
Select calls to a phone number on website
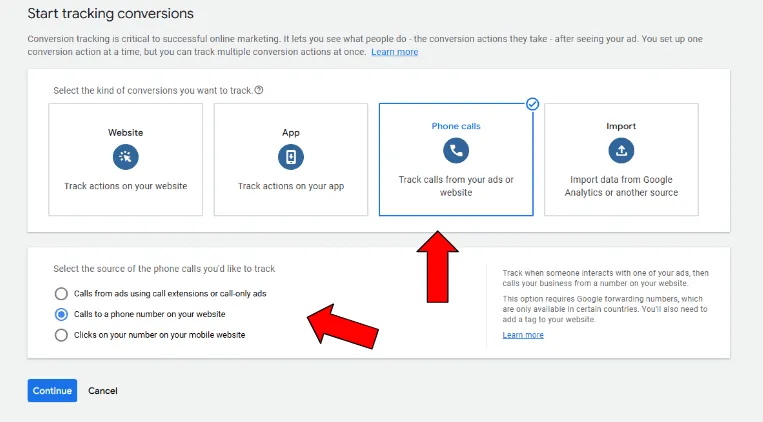tap(61, 314)
